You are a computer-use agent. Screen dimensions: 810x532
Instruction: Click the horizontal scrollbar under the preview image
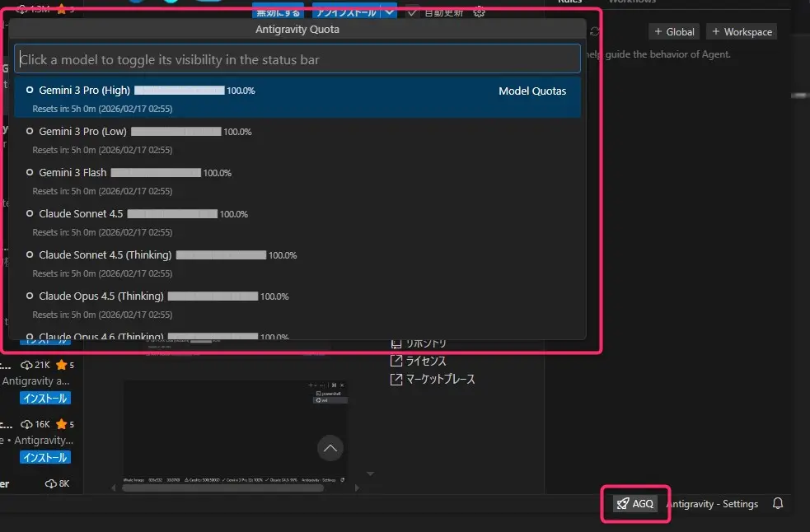tap(222, 488)
